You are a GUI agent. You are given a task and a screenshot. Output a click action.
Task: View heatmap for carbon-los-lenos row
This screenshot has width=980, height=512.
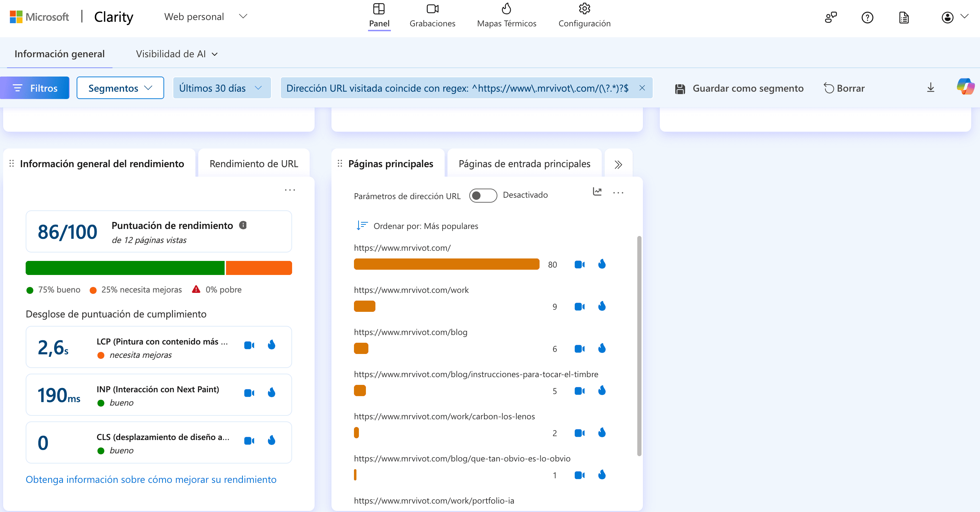pyautogui.click(x=602, y=433)
